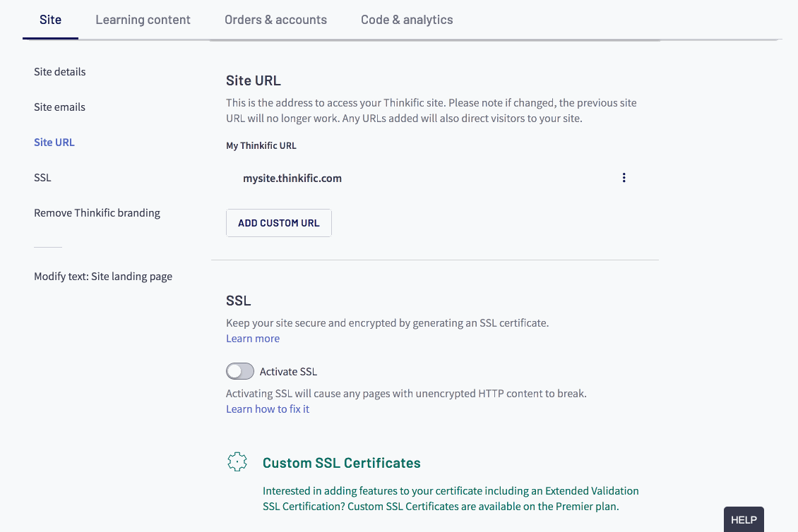Open the Learn how to fix it link
The height and width of the screenshot is (532, 798).
point(268,409)
